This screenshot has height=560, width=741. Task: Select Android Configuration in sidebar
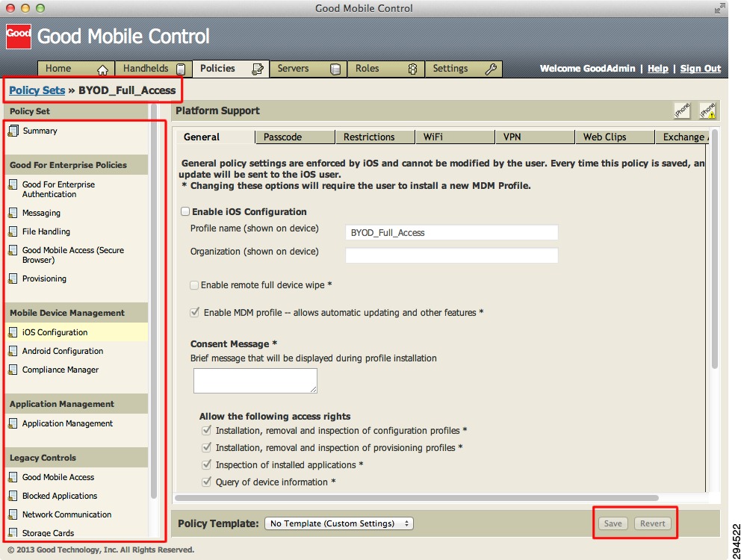[63, 351]
